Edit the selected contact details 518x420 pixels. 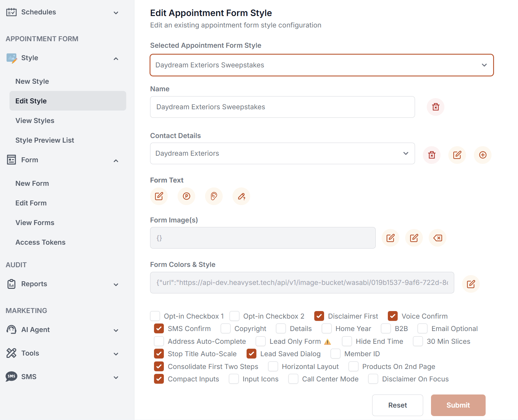(457, 155)
